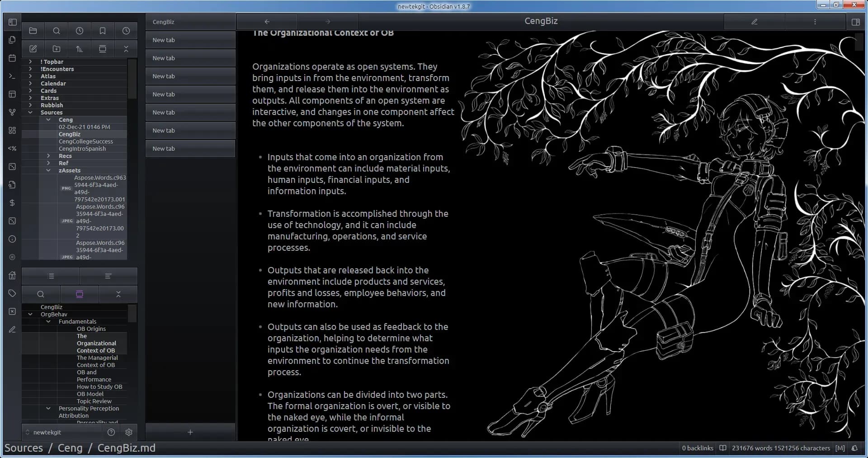
Task: Toggle the left sidebar panel icon
Action: coord(12,22)
